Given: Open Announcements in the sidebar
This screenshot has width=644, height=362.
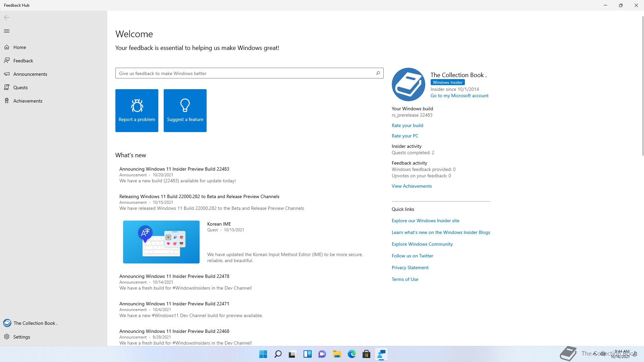Looking at the screenshot, I should 54,74.
